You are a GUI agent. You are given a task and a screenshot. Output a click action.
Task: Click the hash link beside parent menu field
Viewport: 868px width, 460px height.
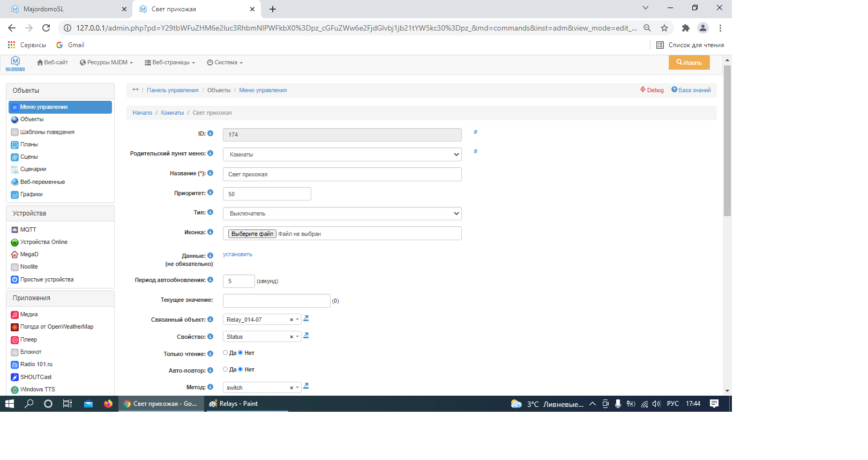pos(475,151)
